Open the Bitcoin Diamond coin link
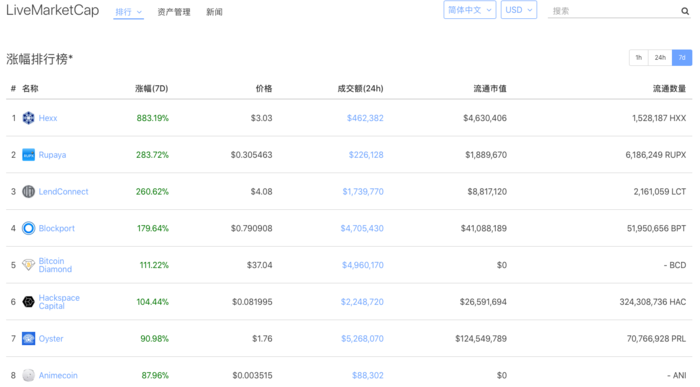 pos(55,265)
